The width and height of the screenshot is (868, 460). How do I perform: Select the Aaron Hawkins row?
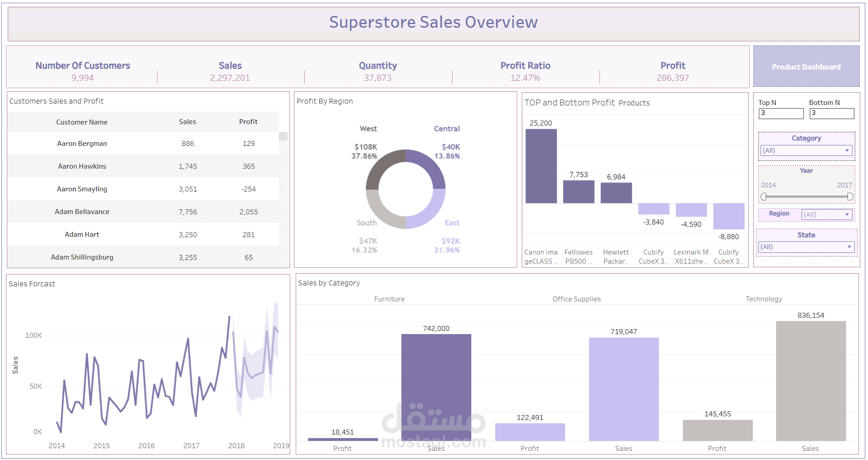point(143,166)
